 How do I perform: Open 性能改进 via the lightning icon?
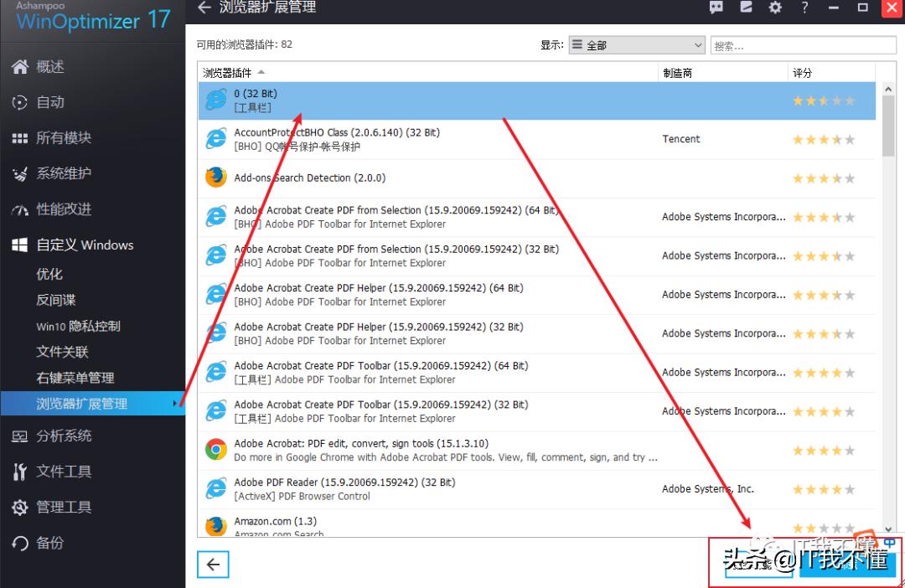21,209
